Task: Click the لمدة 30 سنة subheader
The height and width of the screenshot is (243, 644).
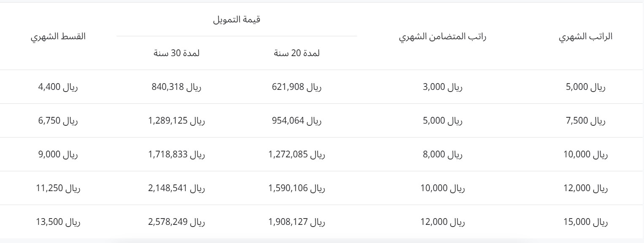Action: pos(176,53)
